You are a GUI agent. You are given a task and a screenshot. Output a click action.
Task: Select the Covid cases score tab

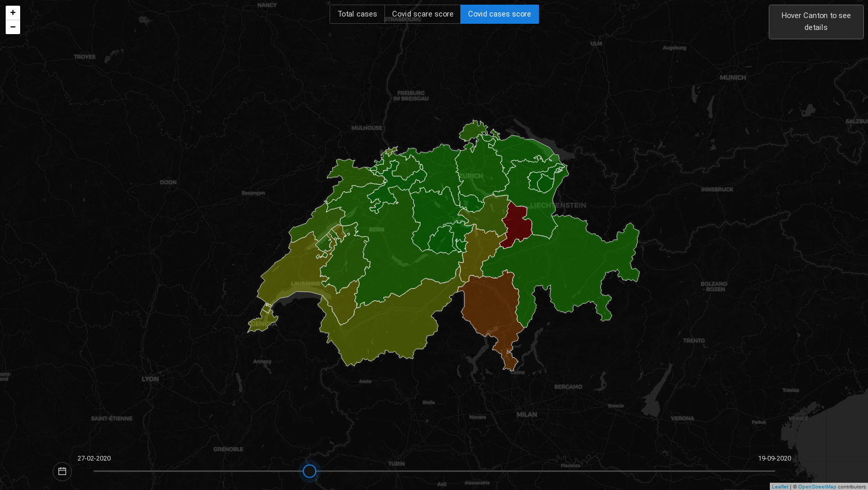pos(500,14)
